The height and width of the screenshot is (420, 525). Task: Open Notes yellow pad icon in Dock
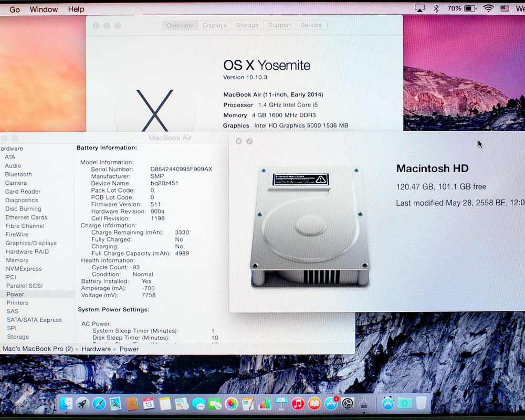pyautogui.click(x=165, y=404)
